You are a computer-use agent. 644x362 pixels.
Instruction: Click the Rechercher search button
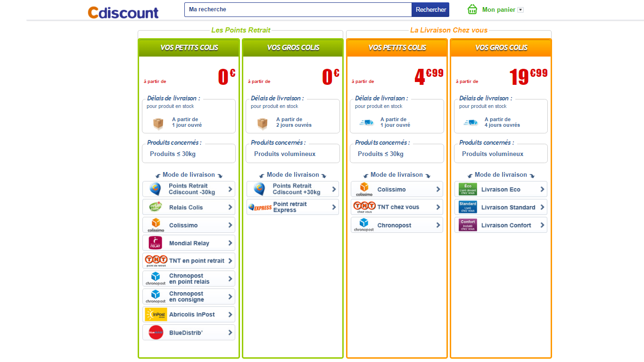pos(430,9)
